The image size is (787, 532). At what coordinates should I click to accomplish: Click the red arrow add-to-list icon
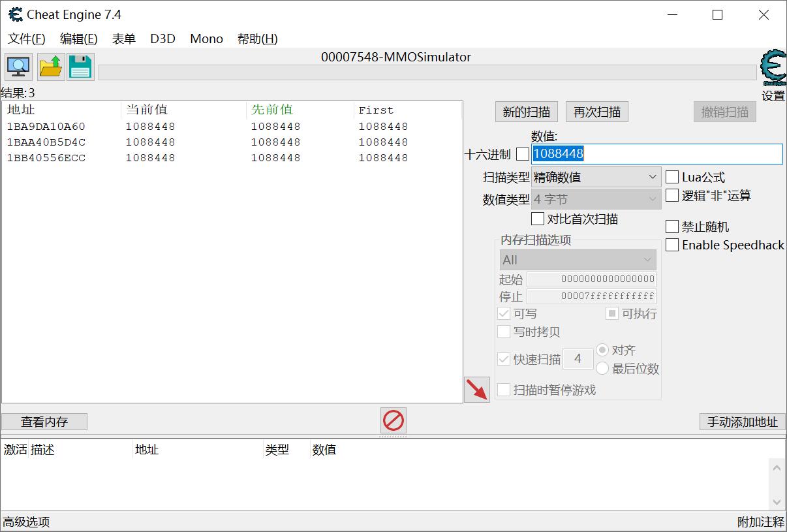coord(477,390)
